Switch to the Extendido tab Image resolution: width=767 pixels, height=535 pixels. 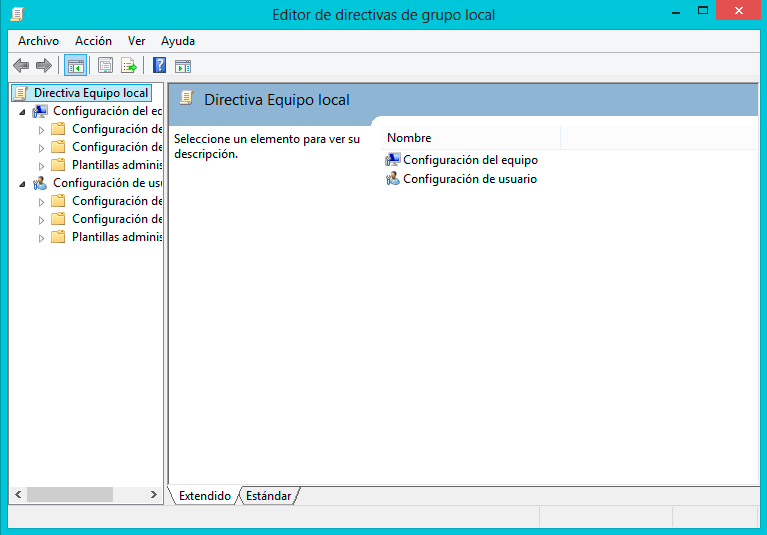204,496
